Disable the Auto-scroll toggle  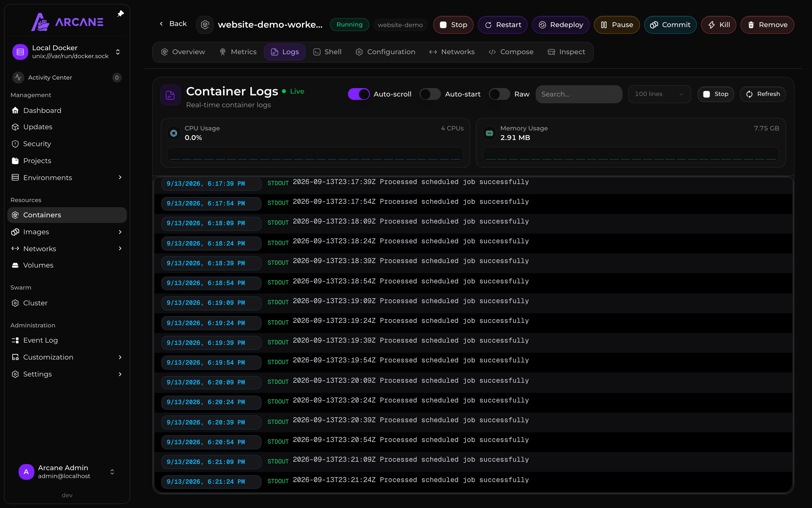click(x=359, y=95)
